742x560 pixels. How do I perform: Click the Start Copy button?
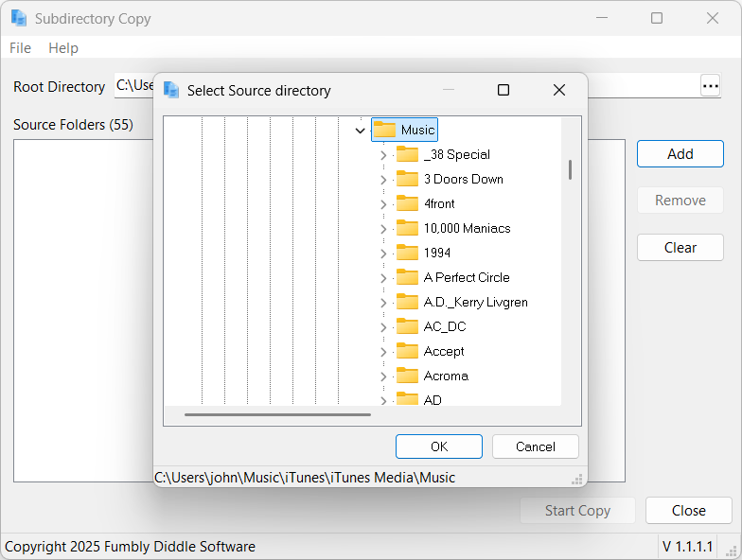[577, 511]
